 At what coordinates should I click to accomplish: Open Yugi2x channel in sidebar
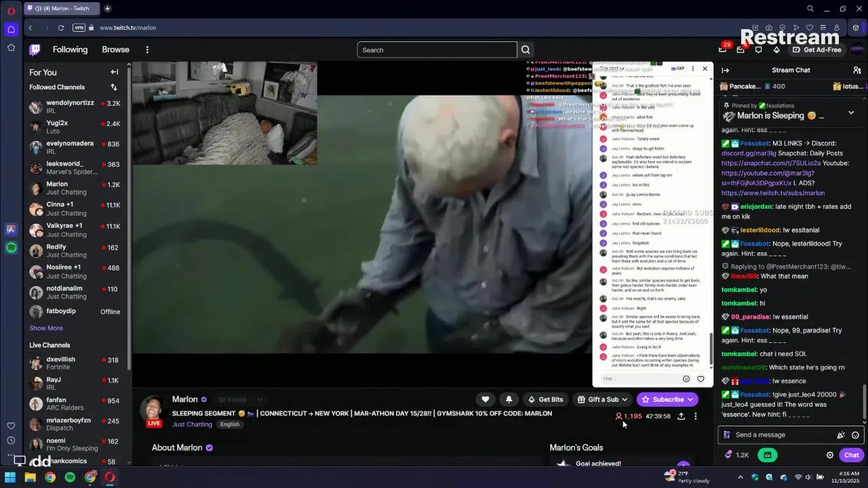click(75, 127)
